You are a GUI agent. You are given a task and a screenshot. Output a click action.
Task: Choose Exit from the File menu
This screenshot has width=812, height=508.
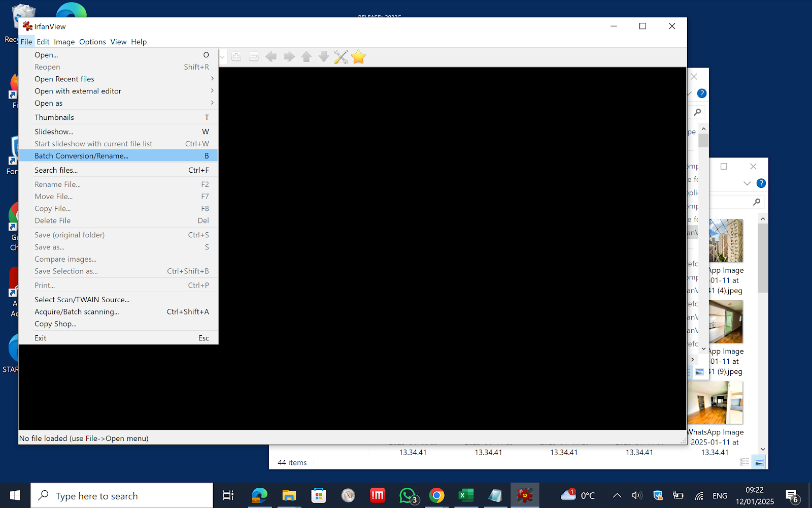(x=119, y=338)
